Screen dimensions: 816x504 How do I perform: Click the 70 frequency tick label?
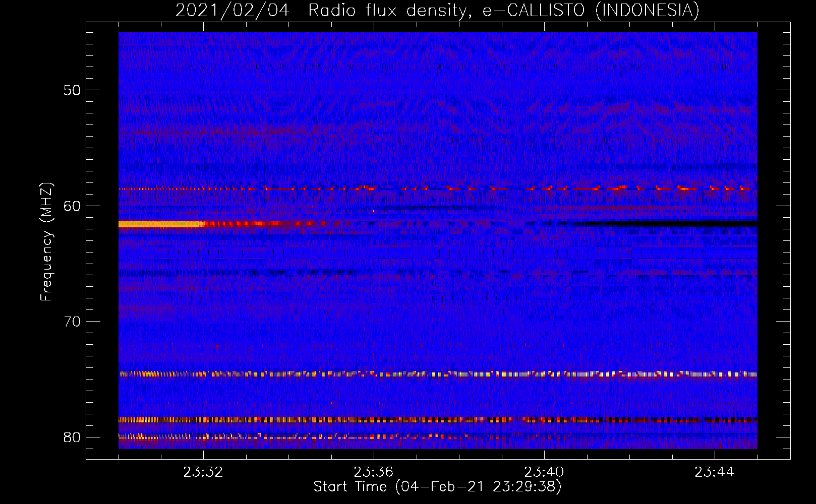click(72, 322)
